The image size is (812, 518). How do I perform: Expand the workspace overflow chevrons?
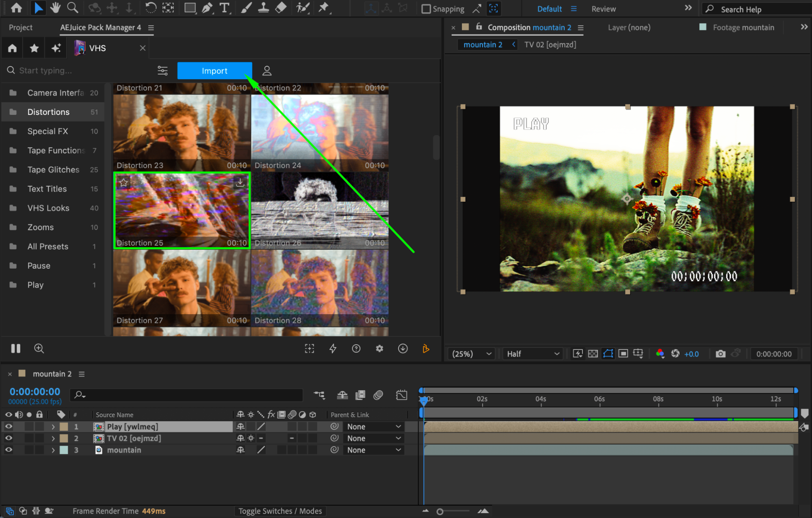(688, 8)
